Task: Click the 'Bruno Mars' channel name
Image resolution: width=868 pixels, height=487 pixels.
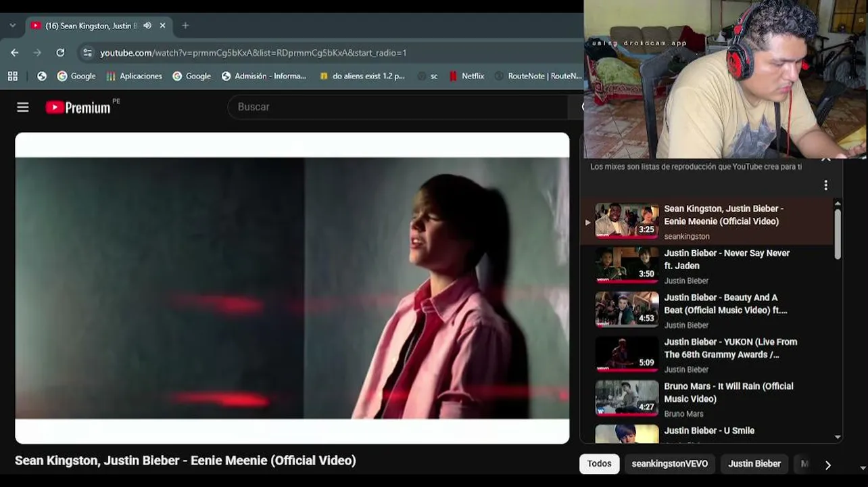Action: (683, 414)
